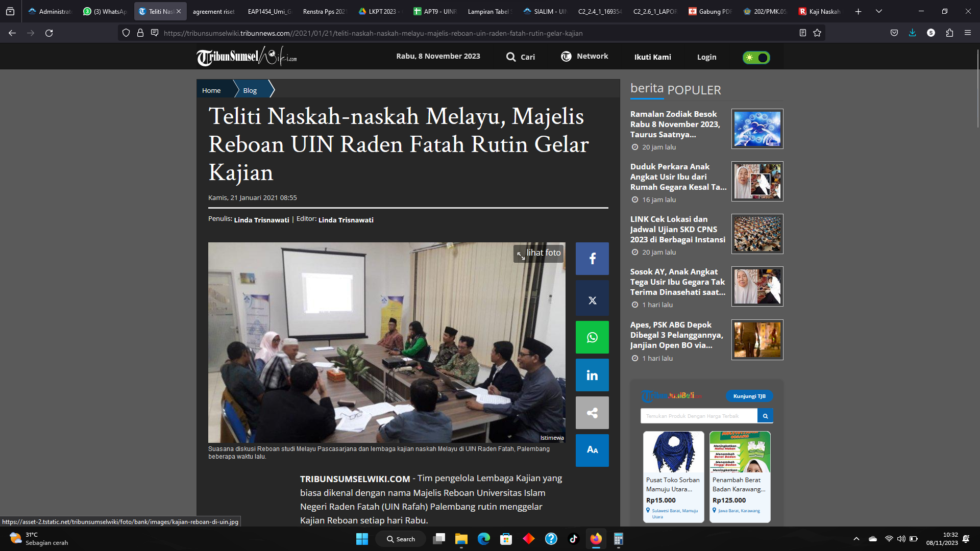Share article on LinkedIn

[x=592, y=375]
